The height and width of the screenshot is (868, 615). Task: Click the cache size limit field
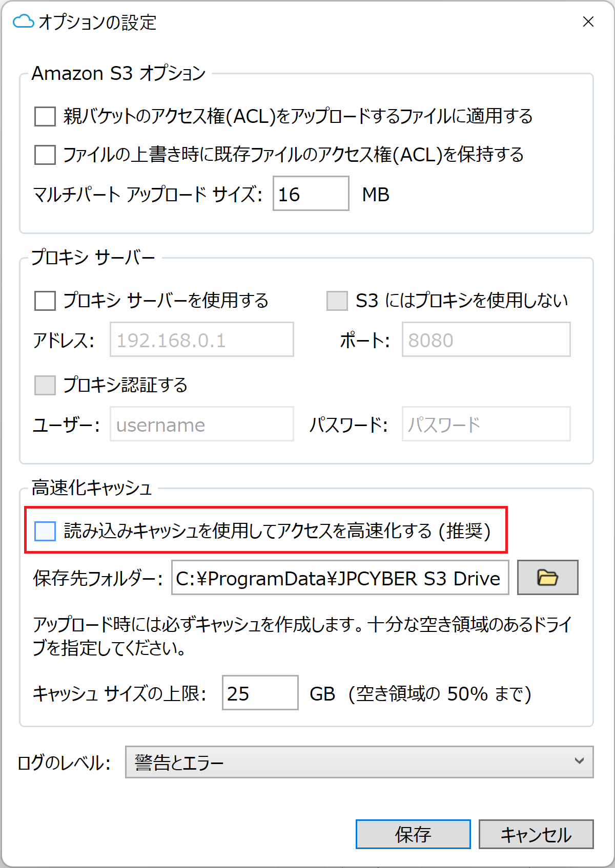(x=260, y=693)
